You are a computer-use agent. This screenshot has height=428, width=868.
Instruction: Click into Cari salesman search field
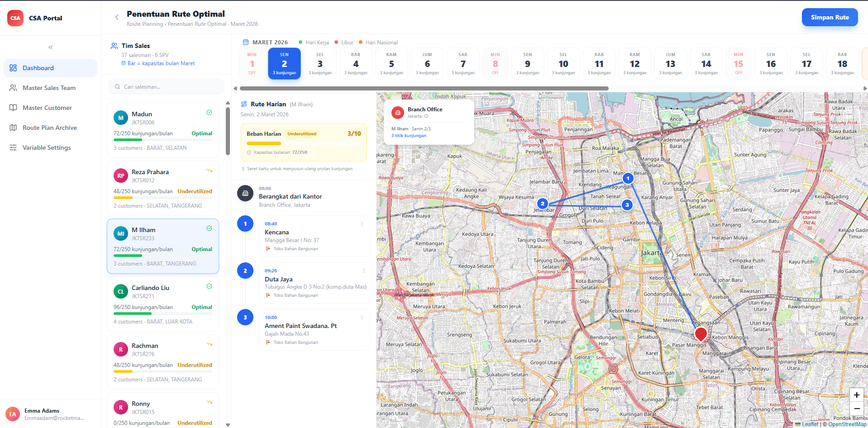(167, 86)
